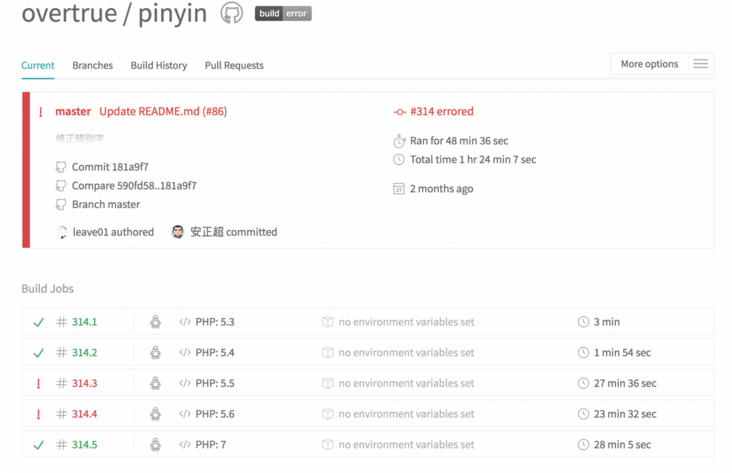Open job 314.2 details
Image resolution: width=732 pixels, height=473 pixels.
coord(85,353)
